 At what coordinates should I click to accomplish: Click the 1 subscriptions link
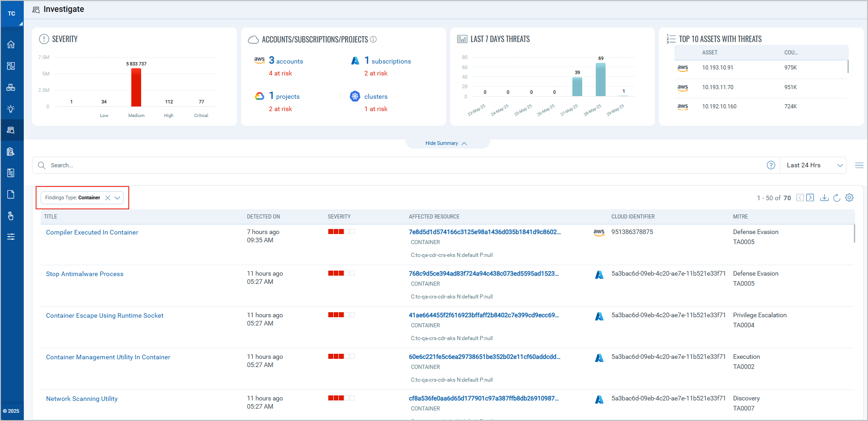[x=388, y=60]
